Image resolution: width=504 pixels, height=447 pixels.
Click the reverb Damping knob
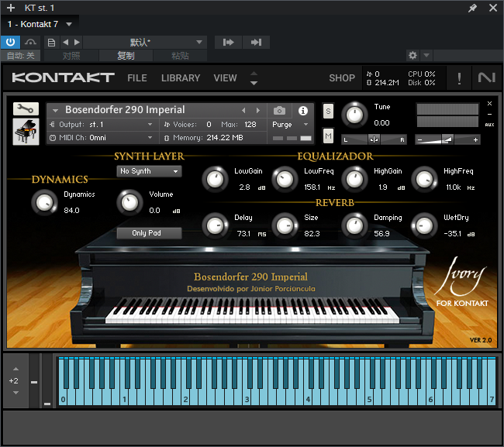[354, 225]
